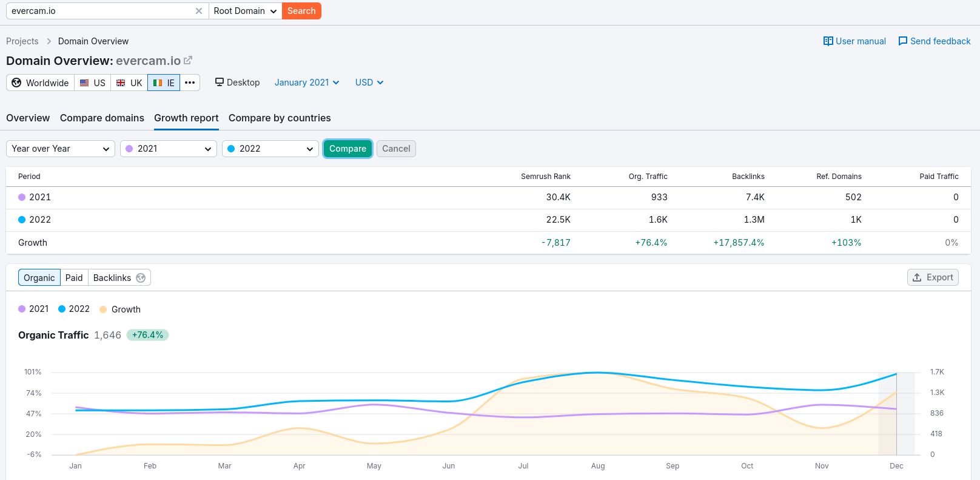
Task: Open User manual link
Action: (854, 41)
